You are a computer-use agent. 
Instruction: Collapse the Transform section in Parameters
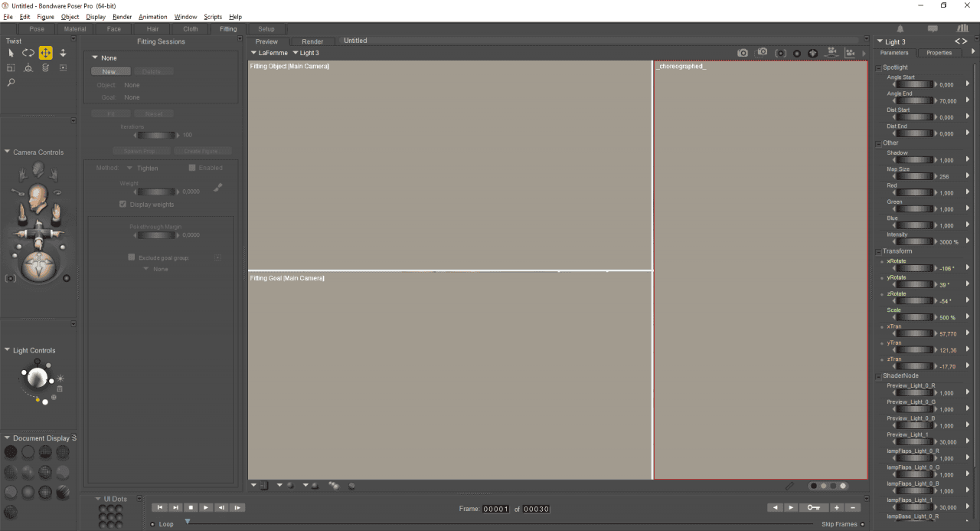(x=878, y=251)
